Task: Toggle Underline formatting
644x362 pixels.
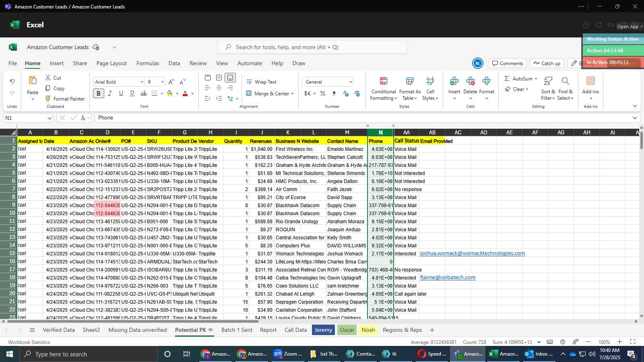Action: click(121, 93)
